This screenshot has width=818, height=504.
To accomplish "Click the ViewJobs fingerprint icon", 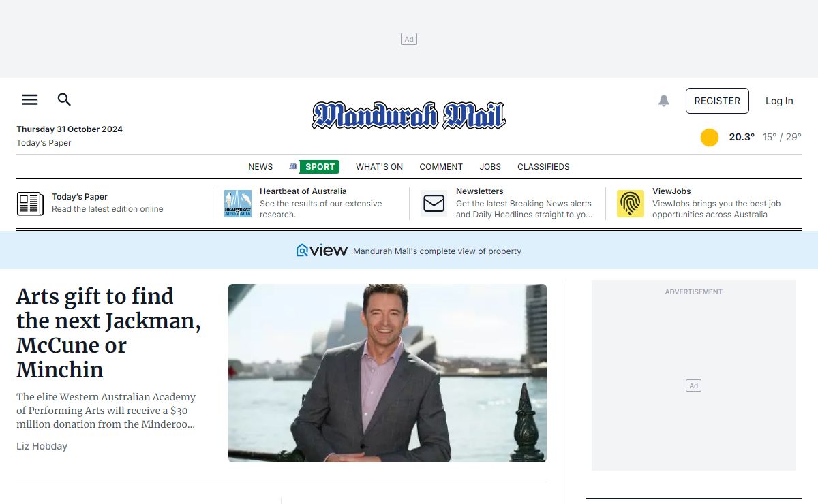I will coord(631,204).
